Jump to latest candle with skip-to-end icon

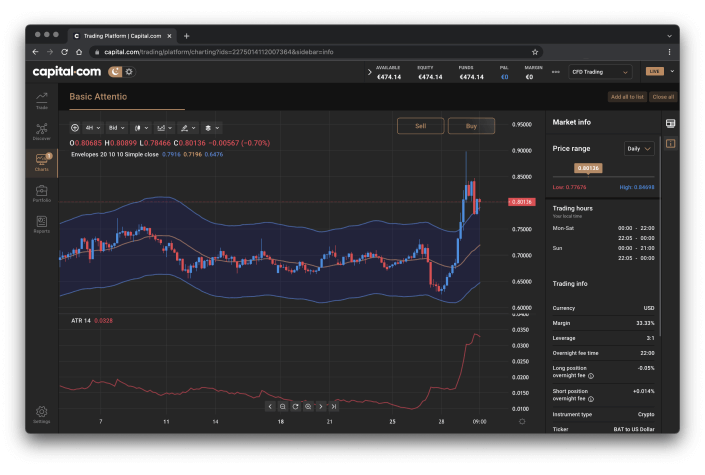(334, 407)
